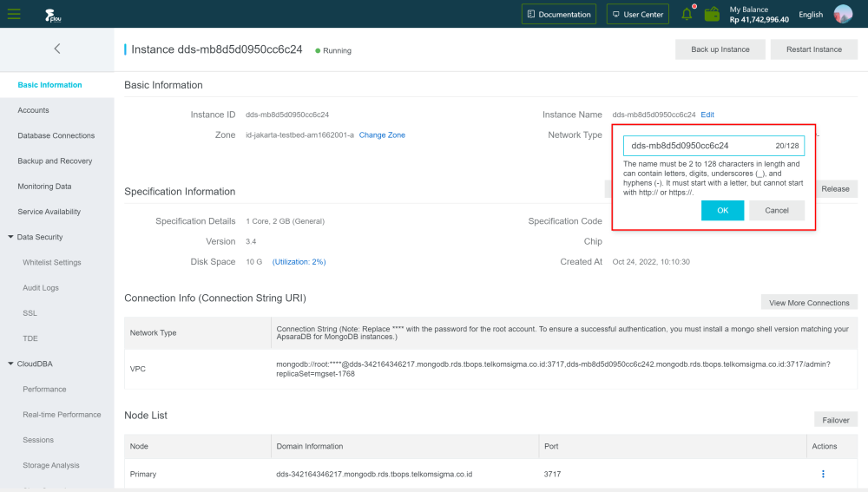The height and width of the screenshot is (492, 868).
Task: Click the Flou logo in header
Action: click(x=53, y=15)
